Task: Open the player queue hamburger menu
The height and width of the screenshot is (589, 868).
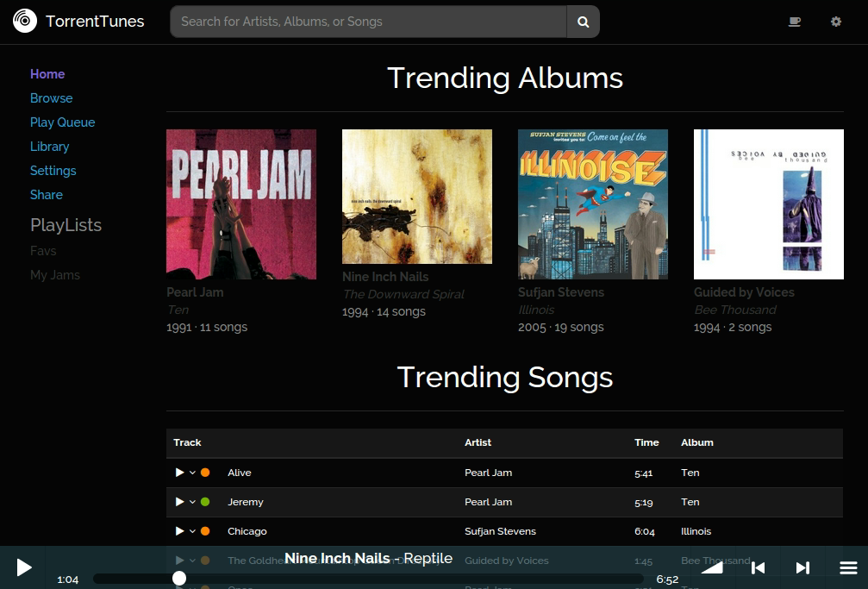Action: click(x=848, y=567)
